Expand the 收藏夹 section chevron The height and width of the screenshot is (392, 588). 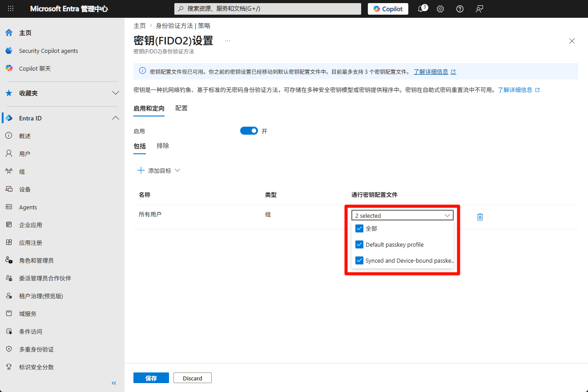pyautogui.click(x=116, y=93)
